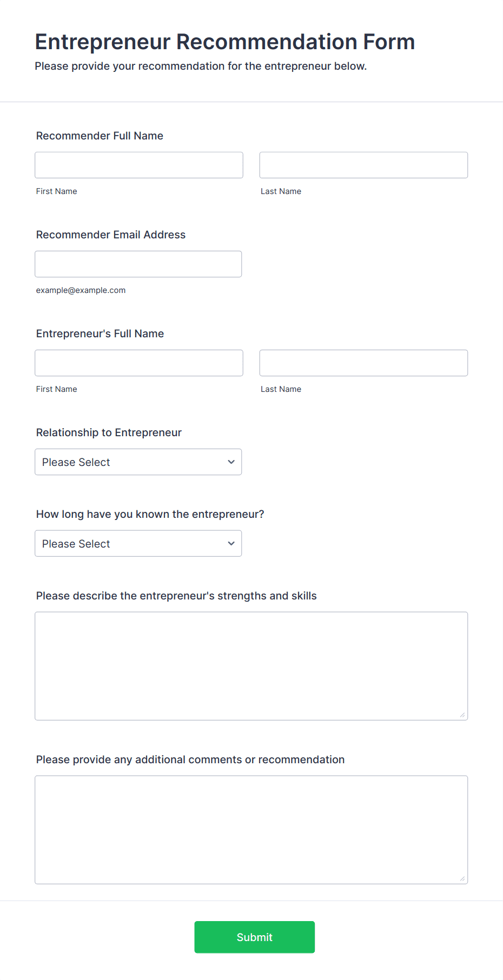503x980 pixels.
Task: Focus the Recommender First Name field
Action: coord(139,165)
